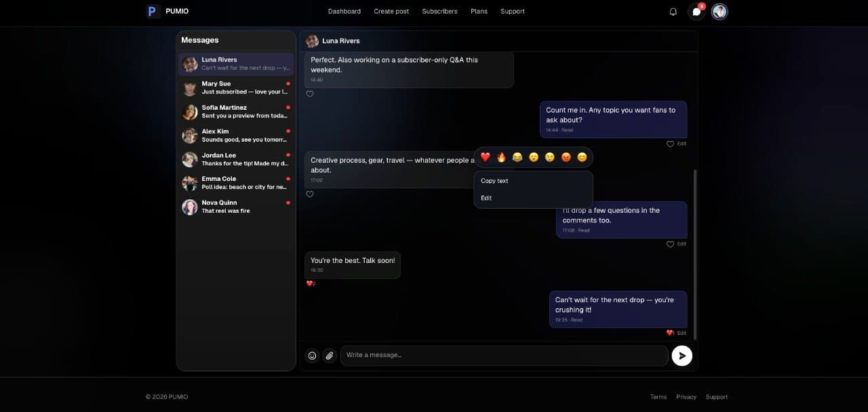Click the PUMIO brand name
The width and height of the screenshot is (868, 412).
point(177,11)
